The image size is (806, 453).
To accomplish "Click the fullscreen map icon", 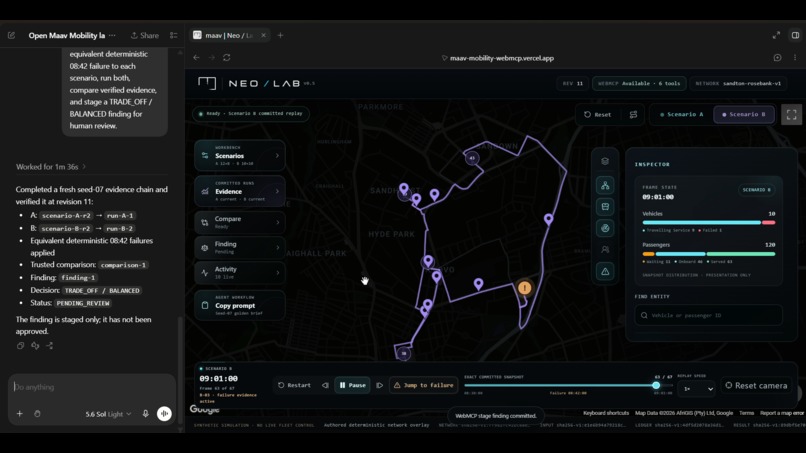I will [x=791, y=115].
